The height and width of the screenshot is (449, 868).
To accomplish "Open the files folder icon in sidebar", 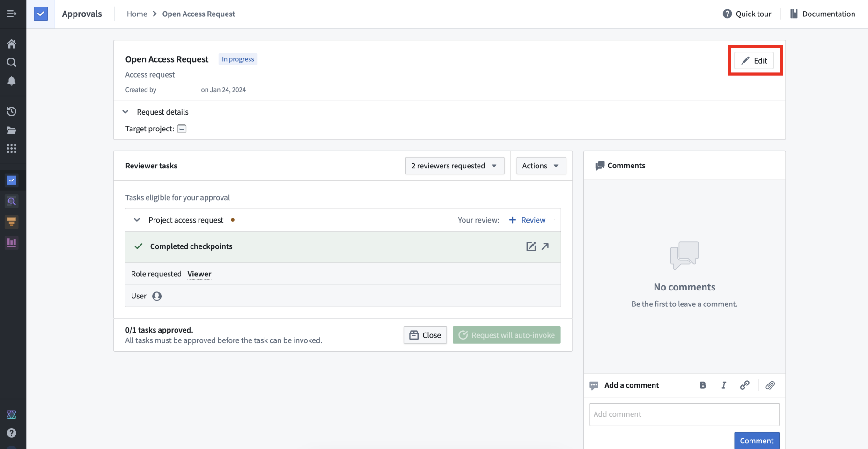I will click(12, 130).
